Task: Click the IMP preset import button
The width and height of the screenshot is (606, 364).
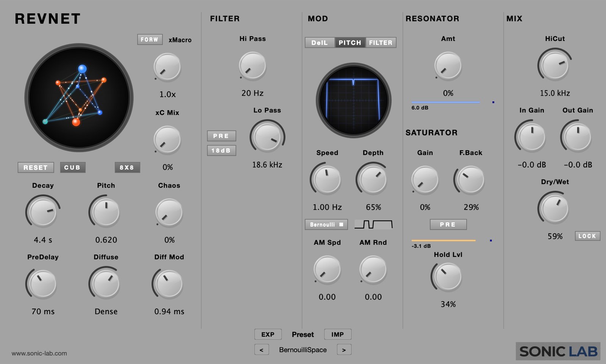Action: 337,334
